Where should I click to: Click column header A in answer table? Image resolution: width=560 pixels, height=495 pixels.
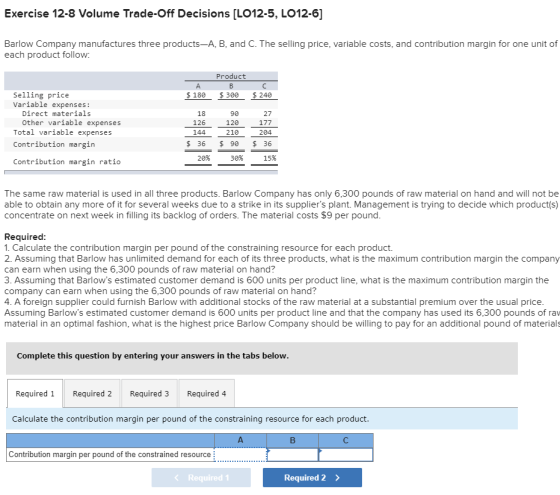pos(240,440)
